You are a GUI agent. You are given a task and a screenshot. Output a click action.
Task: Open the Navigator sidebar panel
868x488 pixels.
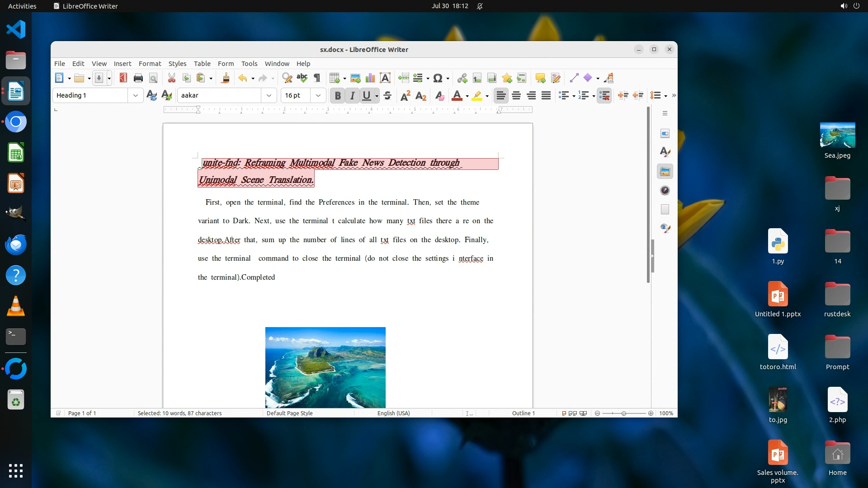665,190
